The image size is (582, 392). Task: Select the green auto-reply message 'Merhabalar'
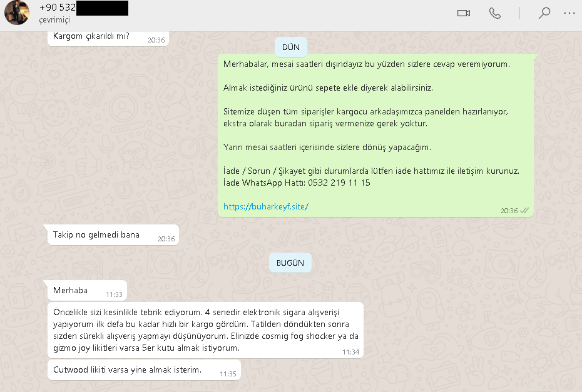tap(375, 136)
